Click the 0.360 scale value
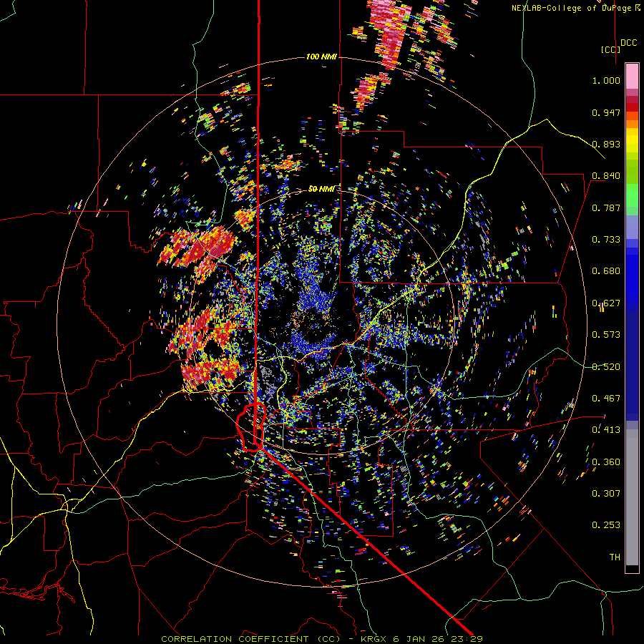 606,462
